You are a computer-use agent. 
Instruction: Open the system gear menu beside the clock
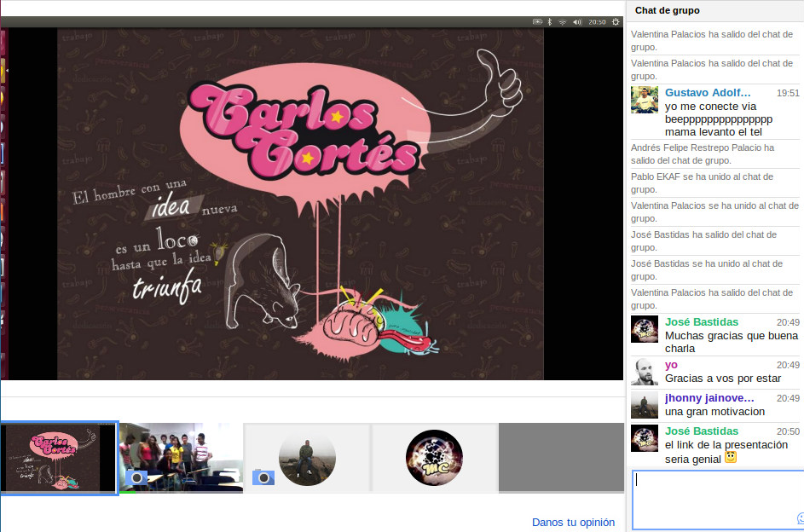click(x=616, y=22)
